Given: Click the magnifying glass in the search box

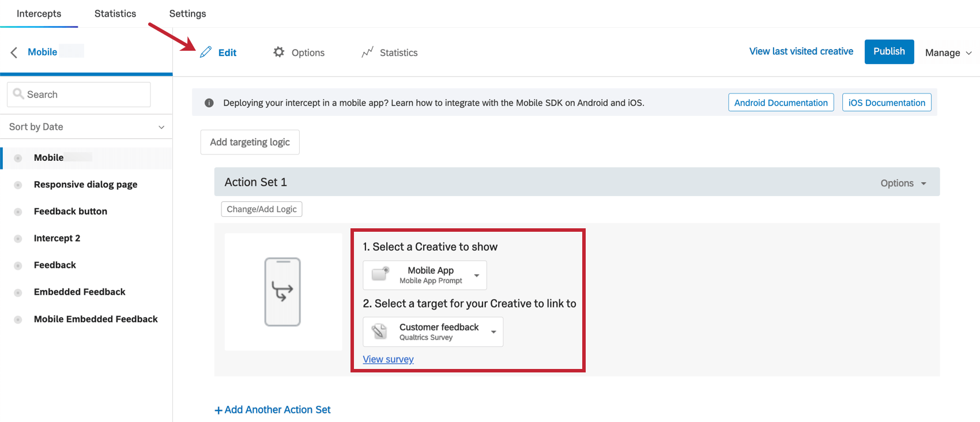Looking at the screenshot, I should pyautogui.click(x=19, y=94).
